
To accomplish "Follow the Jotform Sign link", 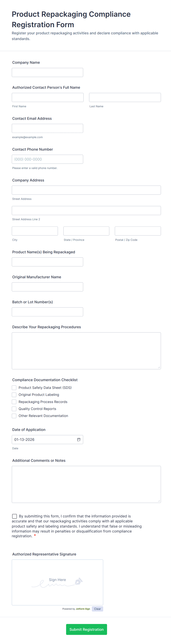I will point(83,609).
